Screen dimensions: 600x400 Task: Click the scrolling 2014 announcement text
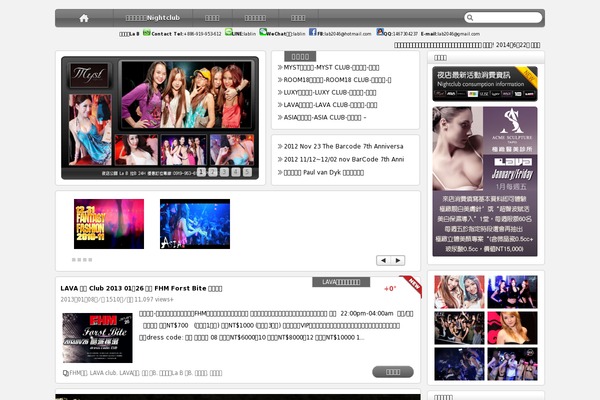[467, 45]
